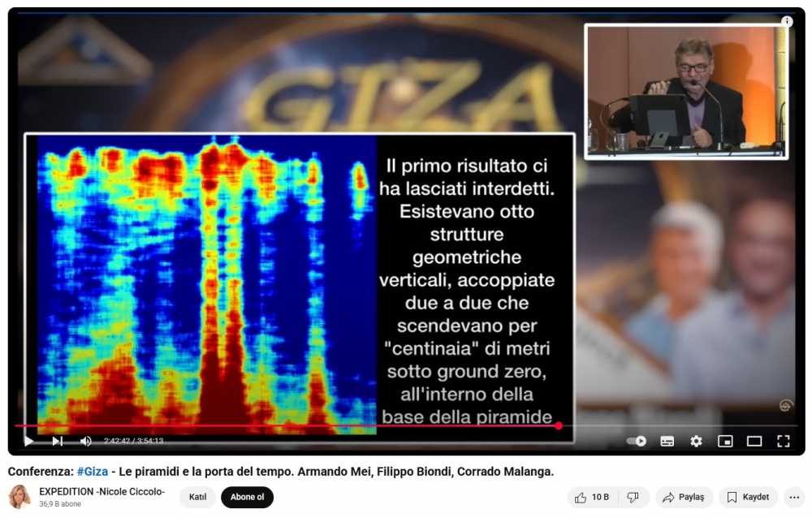
Task: Subscribe with the Abone ol button
Action: tap(247, 497)
